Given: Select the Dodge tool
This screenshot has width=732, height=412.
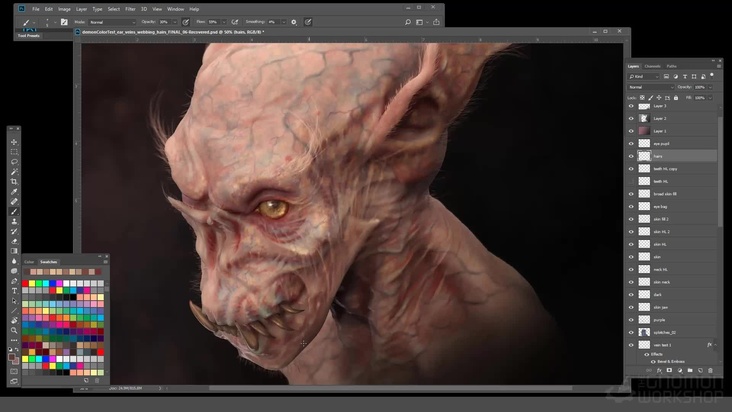Looking at the screenshot, I should coord(14,271).
